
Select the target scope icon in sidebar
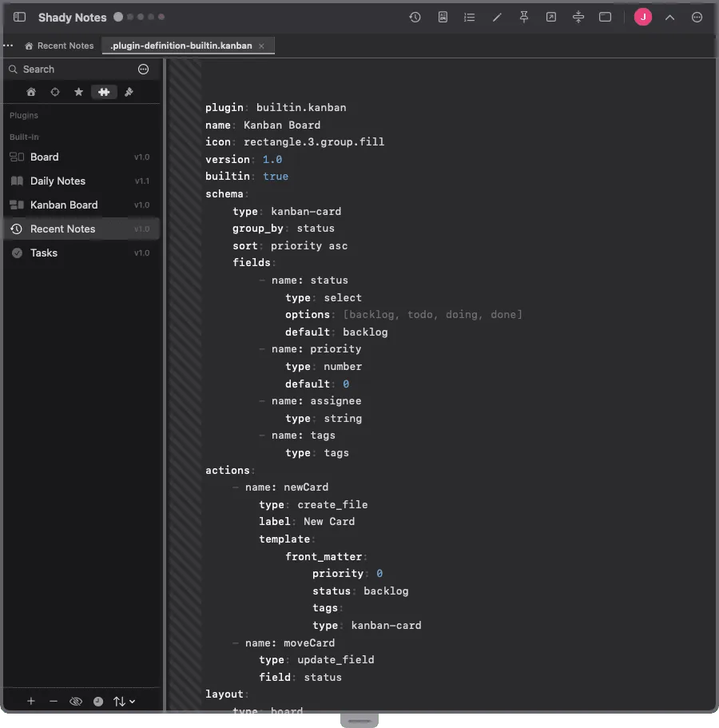click(55, 92)
